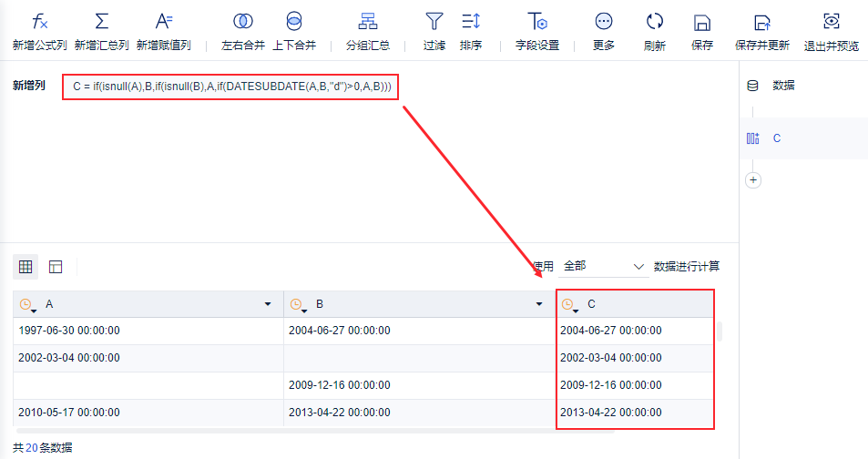
Task: Open the 排序 sort tool
Action: tap(471, 32)
